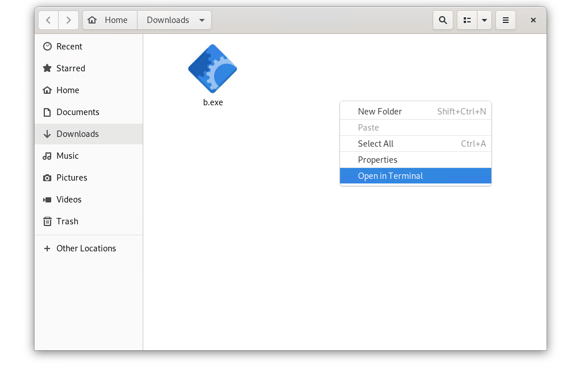
Task: Choose Open in Terminal from context menu
Action: click(390, 176)
